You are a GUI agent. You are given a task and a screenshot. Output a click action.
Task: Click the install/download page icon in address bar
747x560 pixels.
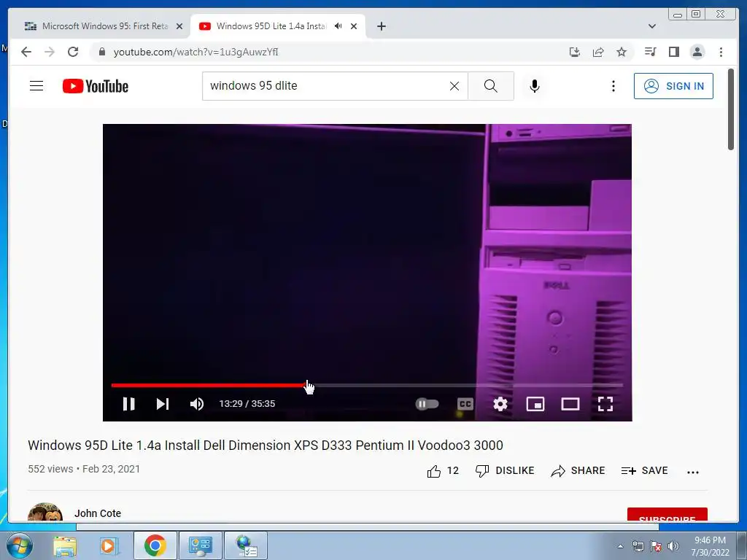[575, 52]
